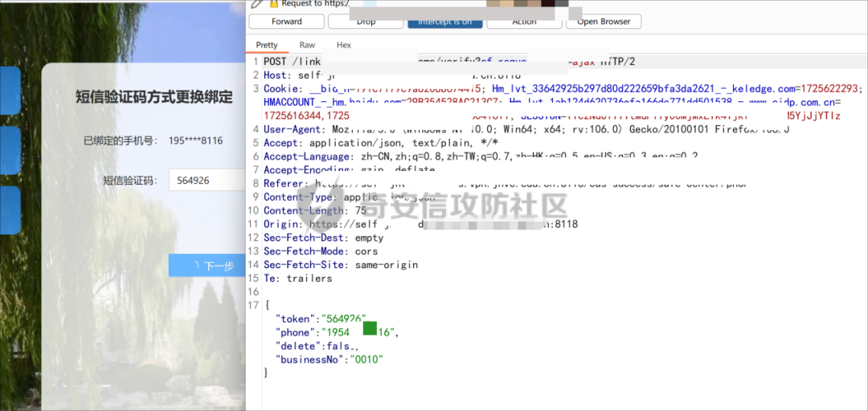
Task: Switch to the Pretty tab
Action: coord(267,45)
